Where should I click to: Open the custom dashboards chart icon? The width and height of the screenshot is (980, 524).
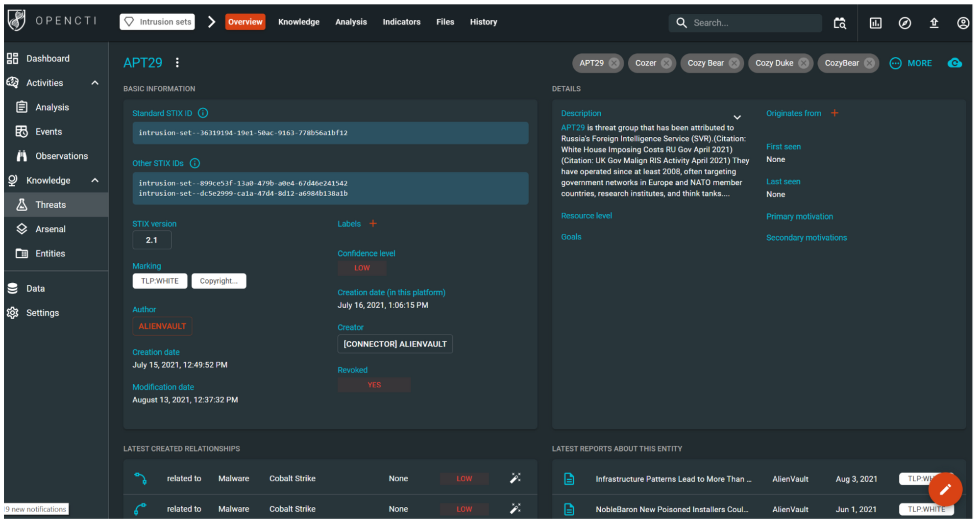(x=875, y=23)
